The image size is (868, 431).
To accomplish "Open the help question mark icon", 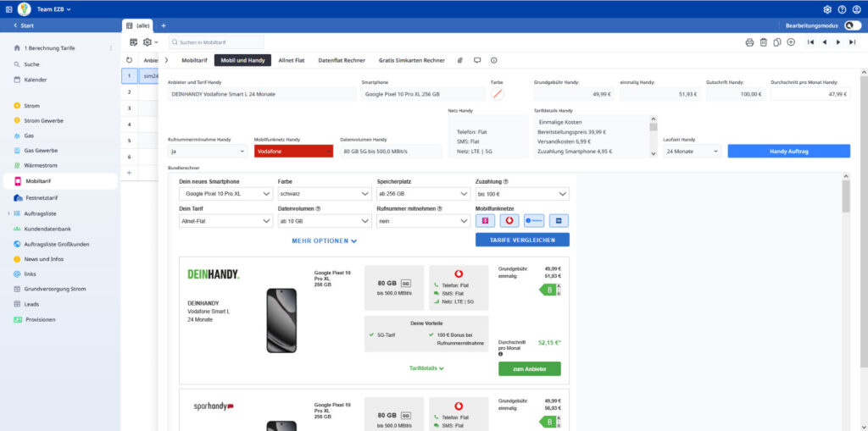I will [x=842, y=9].
